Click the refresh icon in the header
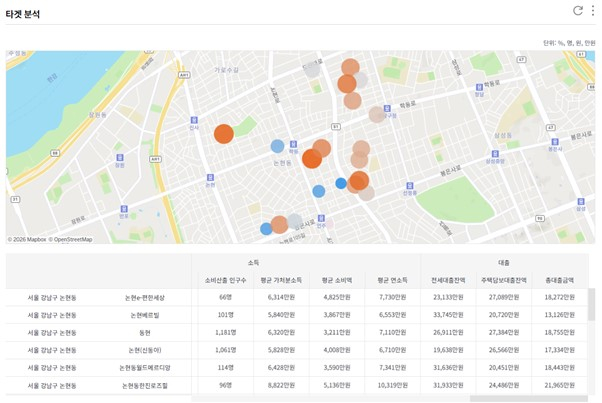This screenshot has height=403, width=602. 577,11
